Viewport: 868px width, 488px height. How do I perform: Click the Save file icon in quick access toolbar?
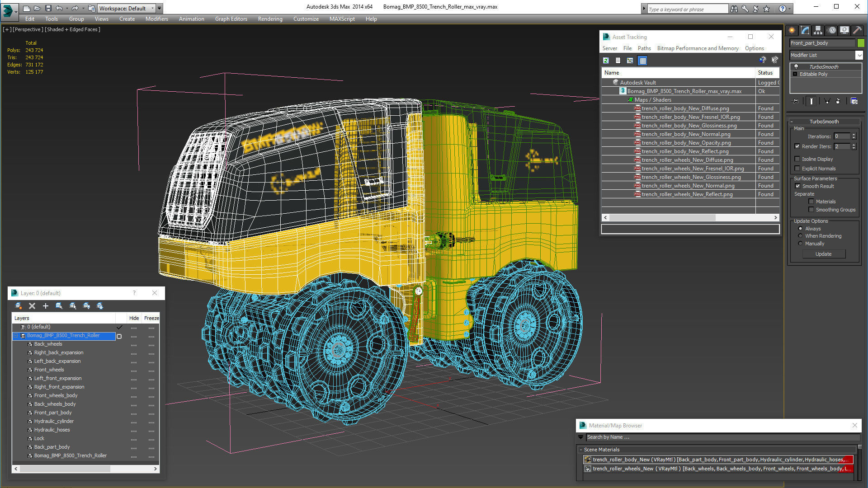pyautogui.click(x=48, y=8)
